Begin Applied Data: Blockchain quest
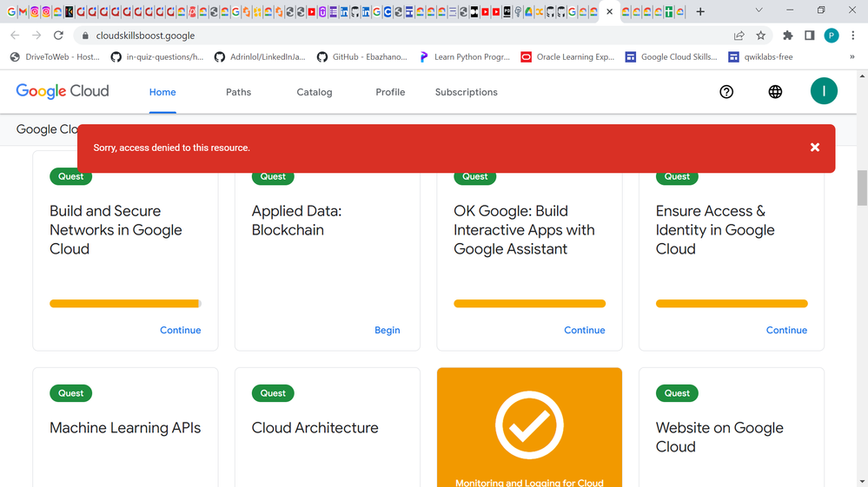 tap(387, 330)
